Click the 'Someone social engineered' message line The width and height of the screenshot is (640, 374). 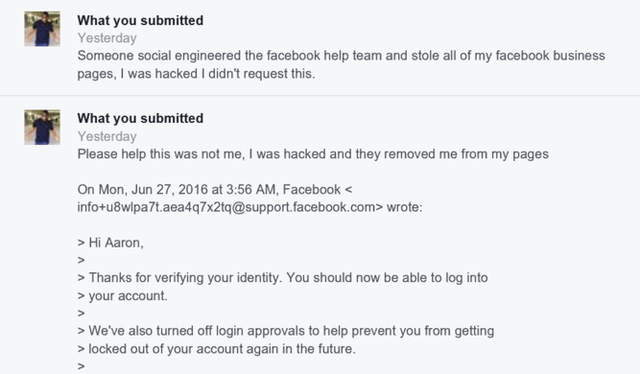point(341,56)
